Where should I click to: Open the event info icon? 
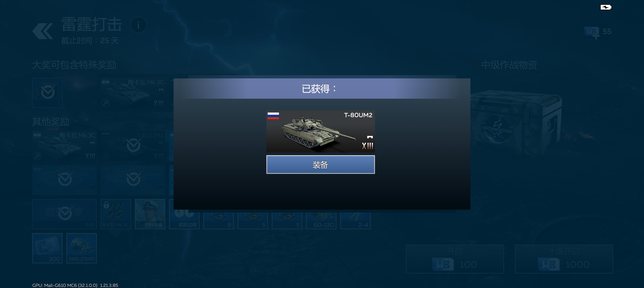[x=138, y=25]
